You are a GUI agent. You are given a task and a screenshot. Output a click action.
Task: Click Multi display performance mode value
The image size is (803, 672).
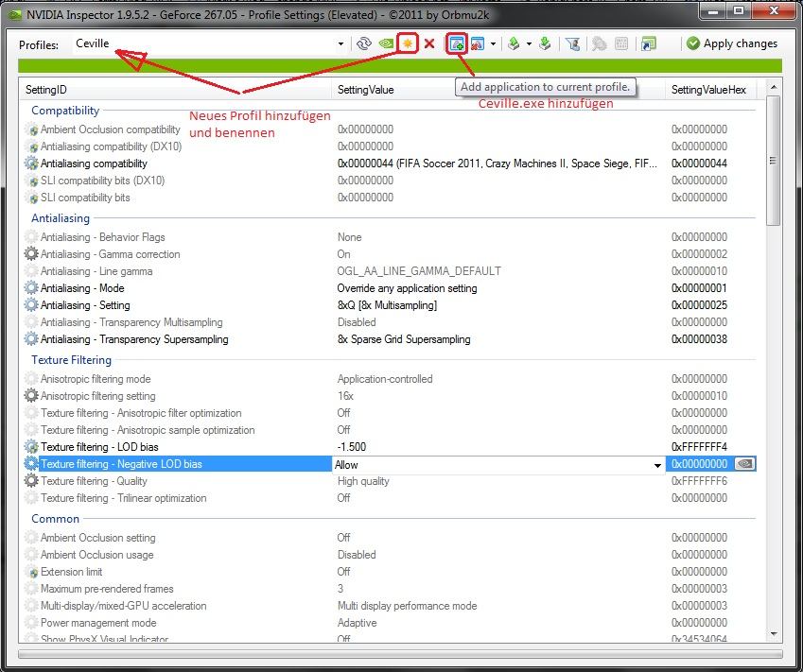(x=407, y=606)
